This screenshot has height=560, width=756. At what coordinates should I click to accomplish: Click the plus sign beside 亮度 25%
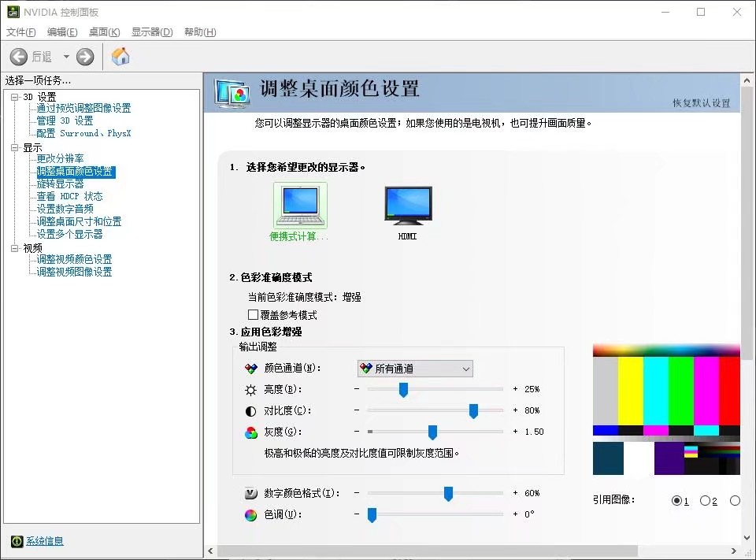pyautogui.click(x=515, y=389)
